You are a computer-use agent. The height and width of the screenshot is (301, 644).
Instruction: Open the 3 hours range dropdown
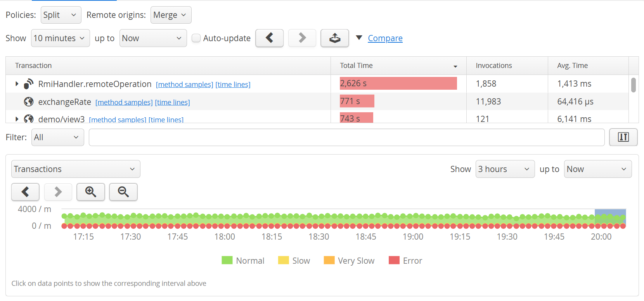505,169
